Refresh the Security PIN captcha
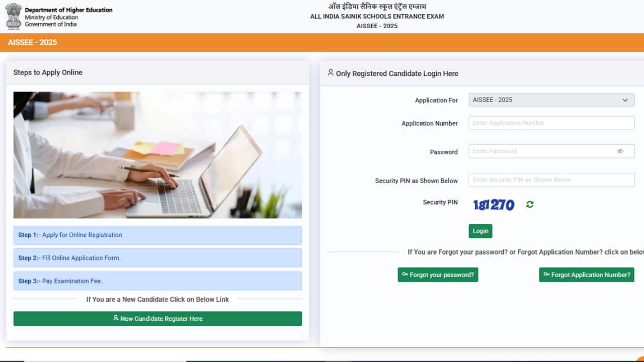 tap(530, 205)
